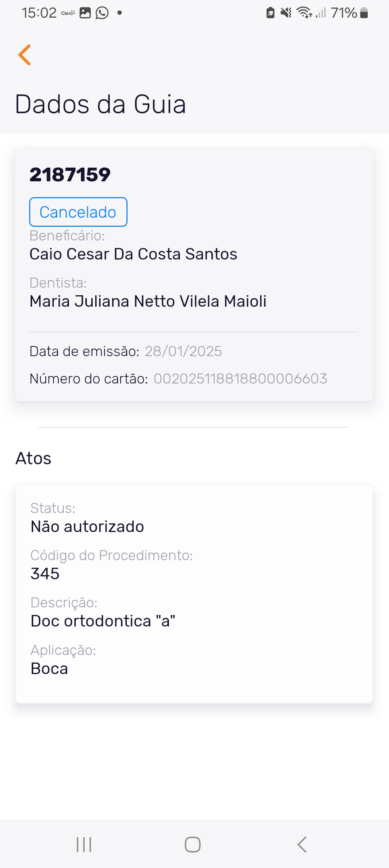Tap the Dados da Guia title

(x=100, y=105)
